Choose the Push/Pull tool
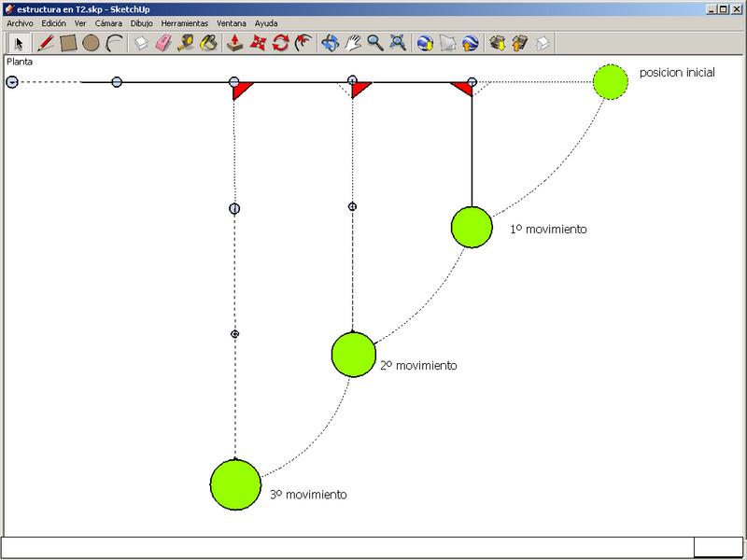The image size is (747, 560). point(236,43)
